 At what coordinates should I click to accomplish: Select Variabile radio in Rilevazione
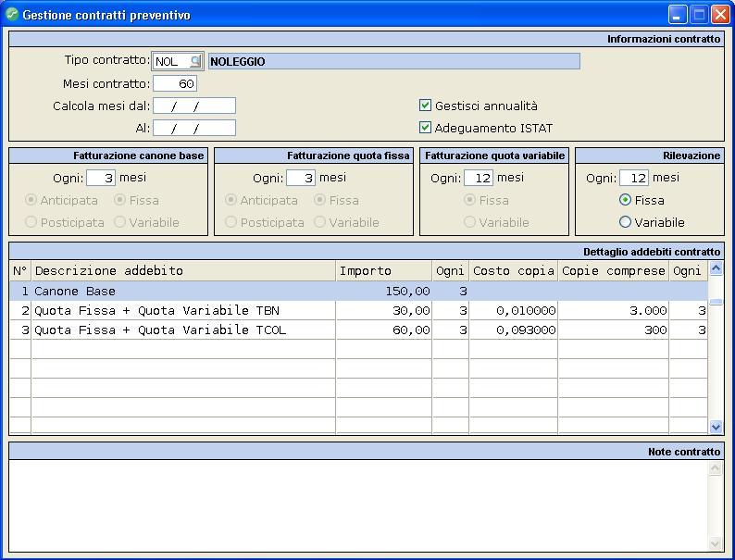pyautogui.click(x=625, y=221)
